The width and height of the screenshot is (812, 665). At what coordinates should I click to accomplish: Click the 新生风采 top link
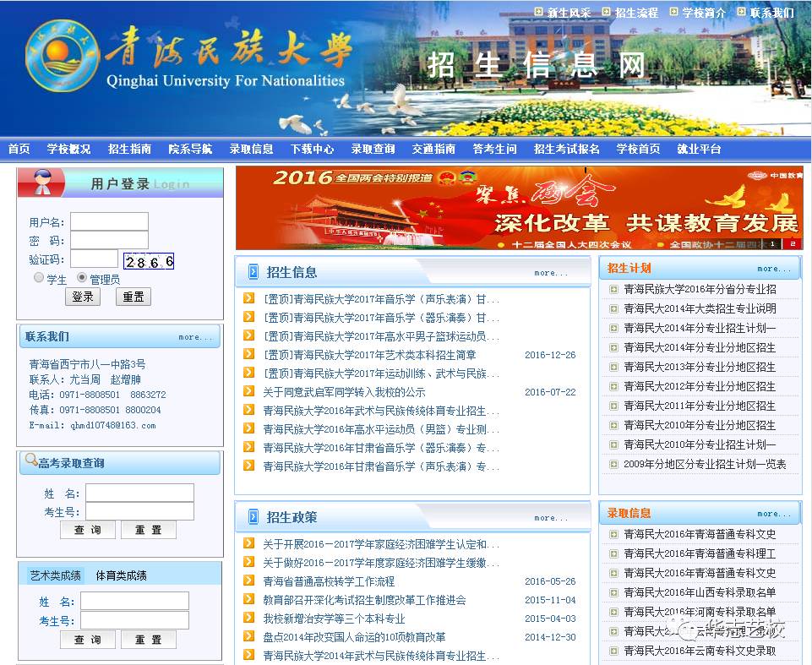pyautogui.click(x=569, y=13)
